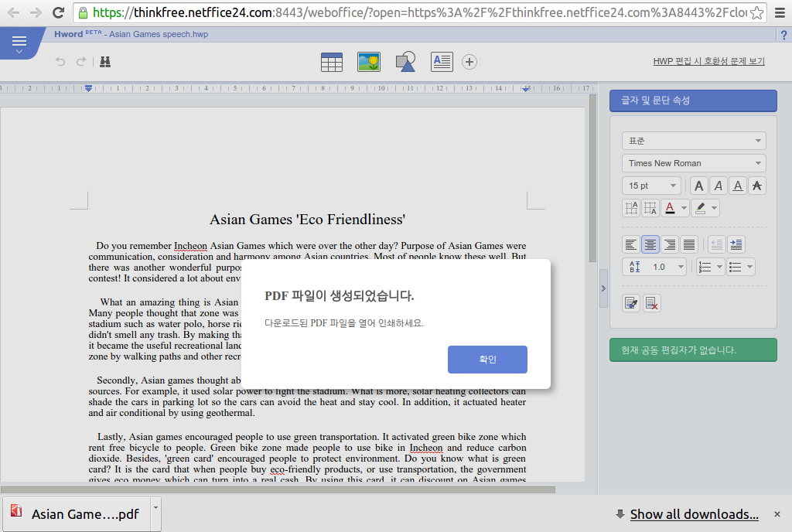Collapse the right properties panel arrow

[603, 288]
